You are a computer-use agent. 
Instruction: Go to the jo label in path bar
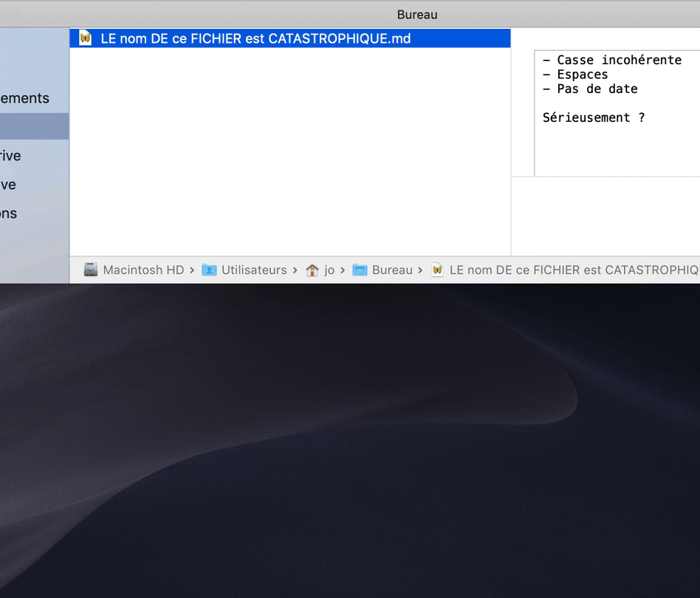point(329,270)
